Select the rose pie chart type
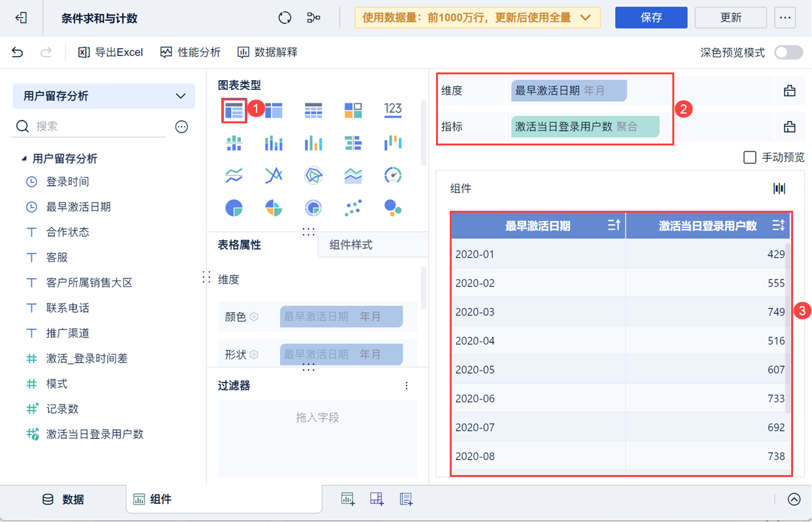812x522 pixels. [273, 207]
